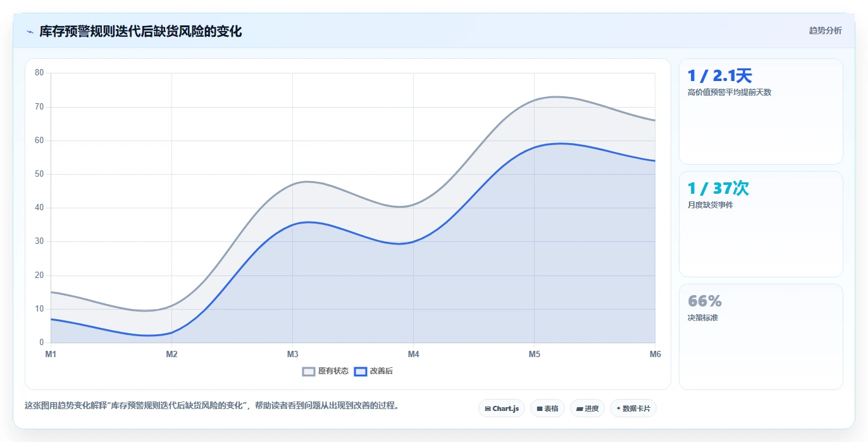Select the 数据卡片 tag chip
Screen dimensions: 868x442
tap(633, 408)
